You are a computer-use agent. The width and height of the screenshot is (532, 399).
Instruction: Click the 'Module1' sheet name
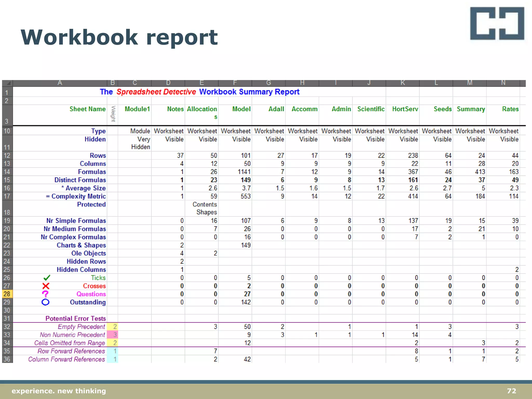point(137,109)
